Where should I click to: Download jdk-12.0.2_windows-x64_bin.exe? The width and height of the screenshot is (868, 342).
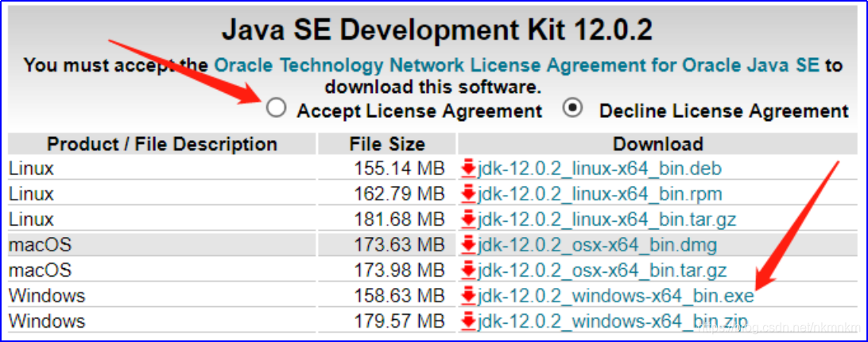coord(615,296)
